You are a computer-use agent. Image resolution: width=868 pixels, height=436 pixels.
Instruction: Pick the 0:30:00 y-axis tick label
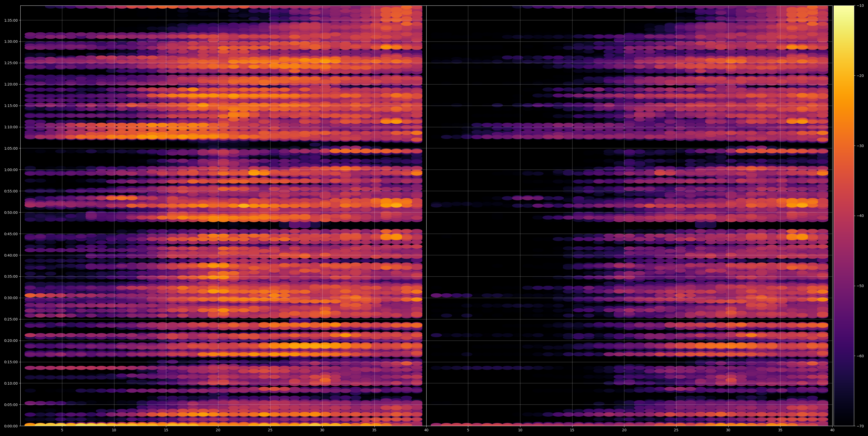click(x=11, y=298)
